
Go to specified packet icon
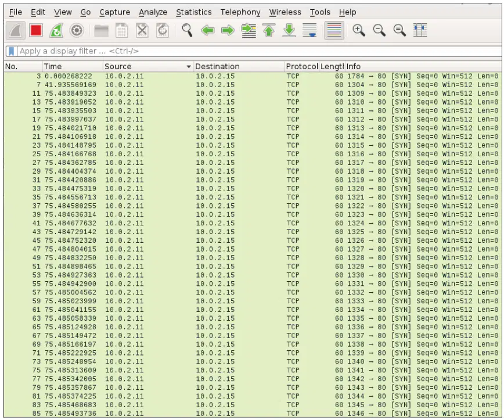click(249, 31)
